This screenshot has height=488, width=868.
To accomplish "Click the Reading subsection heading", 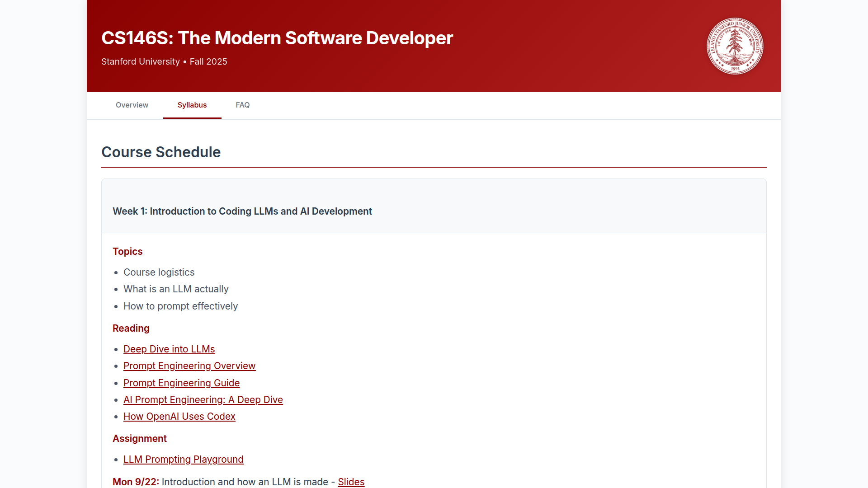I will (131, 328).
